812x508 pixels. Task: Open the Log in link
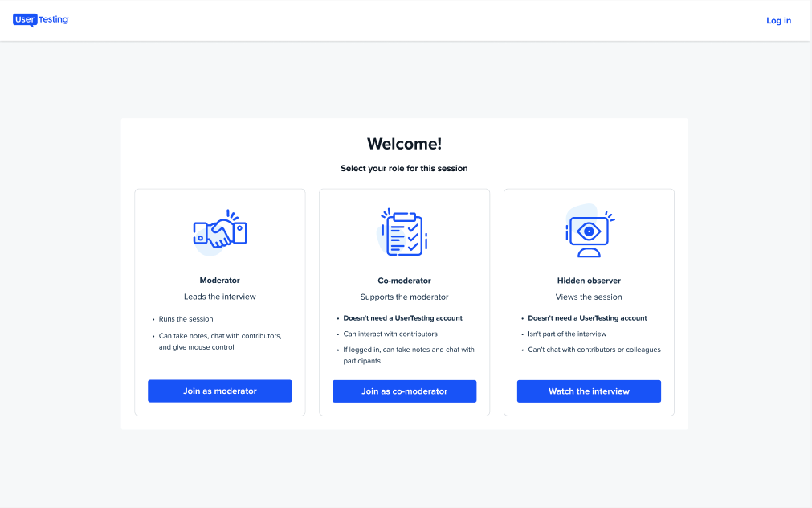[778, 21]
